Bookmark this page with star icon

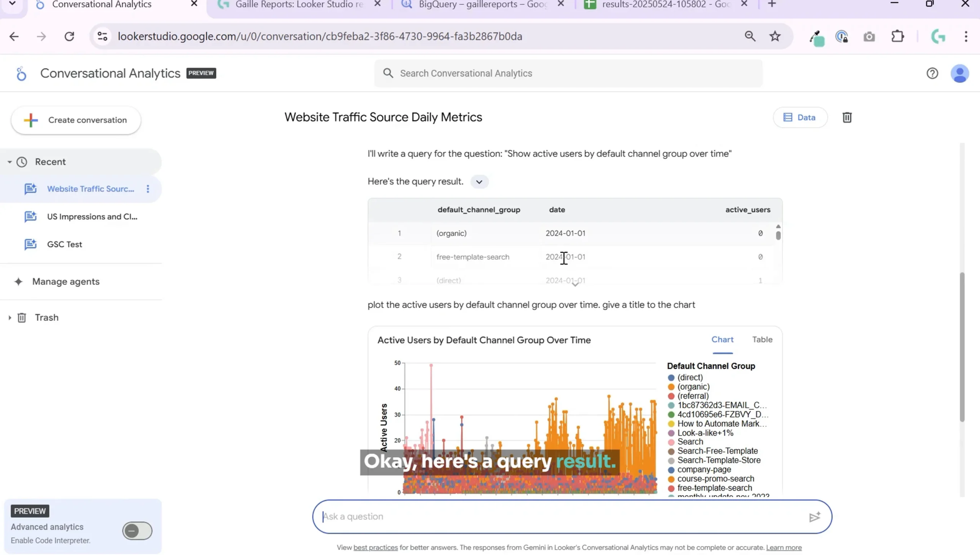775,36
